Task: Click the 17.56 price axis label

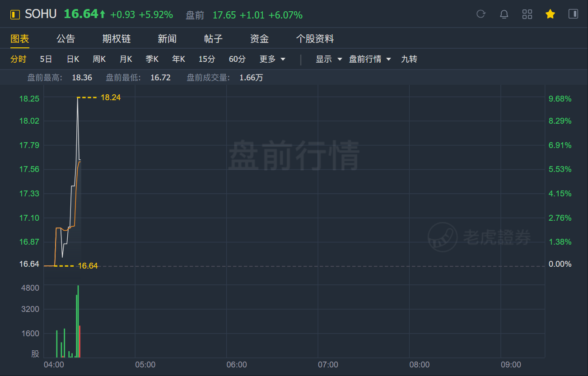Action: click(29, 169)
